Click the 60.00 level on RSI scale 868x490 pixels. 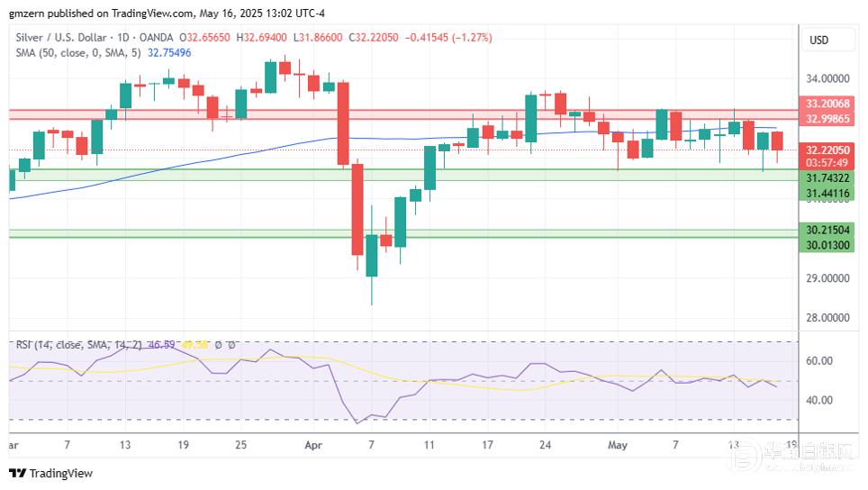click(x=818, y=360)
